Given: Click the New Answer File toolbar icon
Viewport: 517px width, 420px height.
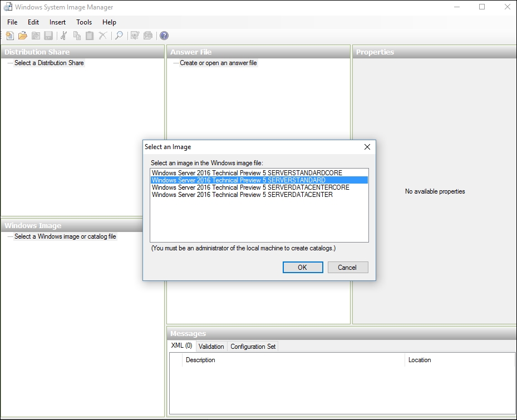Looking at the screenshot, I should tap(9, 36).
